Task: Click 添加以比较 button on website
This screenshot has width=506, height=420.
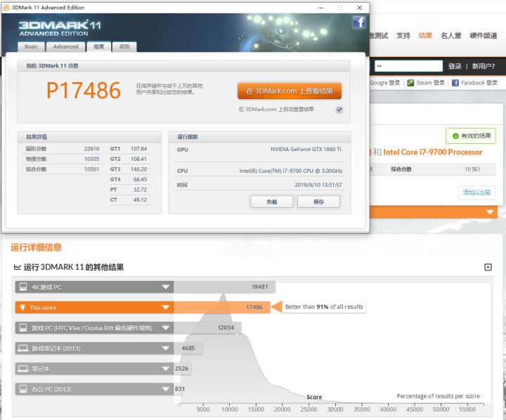Action: (476, 192)
